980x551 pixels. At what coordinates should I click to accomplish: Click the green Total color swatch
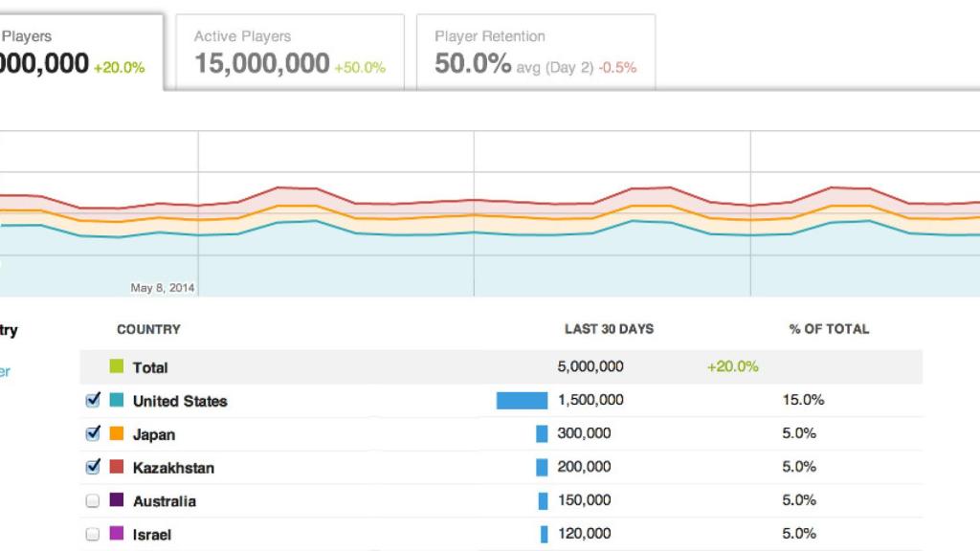click(x=117, y=366)
